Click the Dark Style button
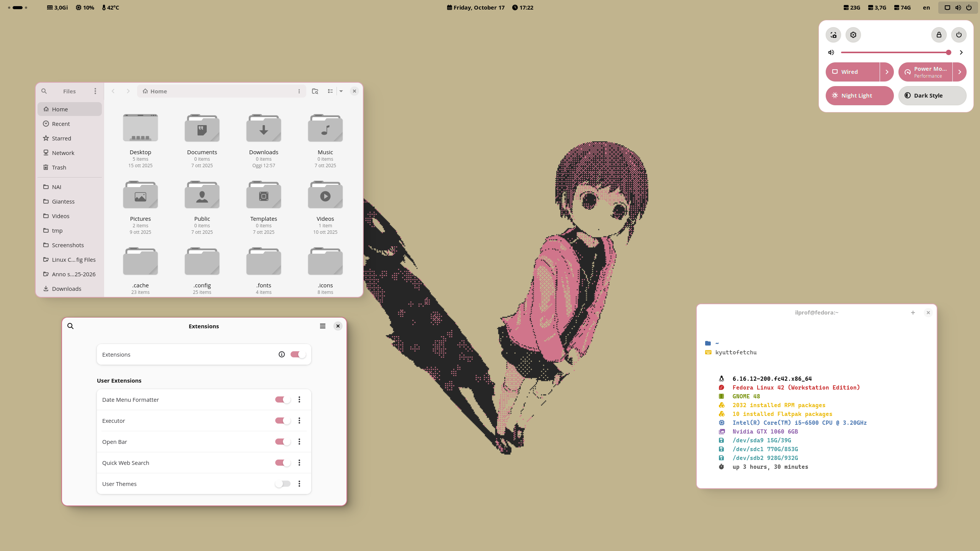The image size is (980, 551). [x=932, y=96]
